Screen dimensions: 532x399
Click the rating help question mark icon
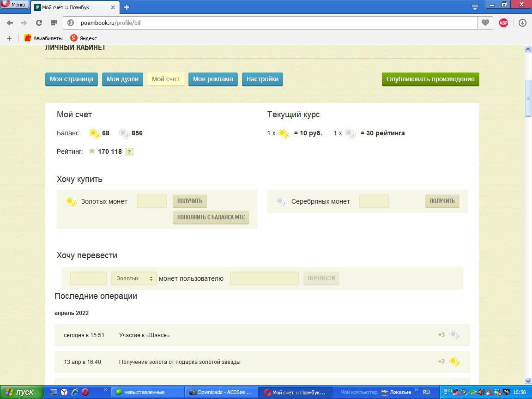tap(129, 152)
